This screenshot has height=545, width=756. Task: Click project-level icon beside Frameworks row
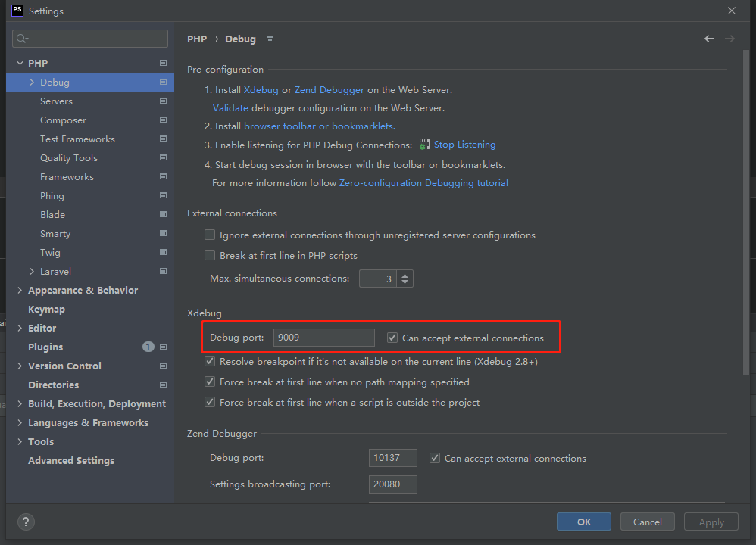[x=163, y=176]
